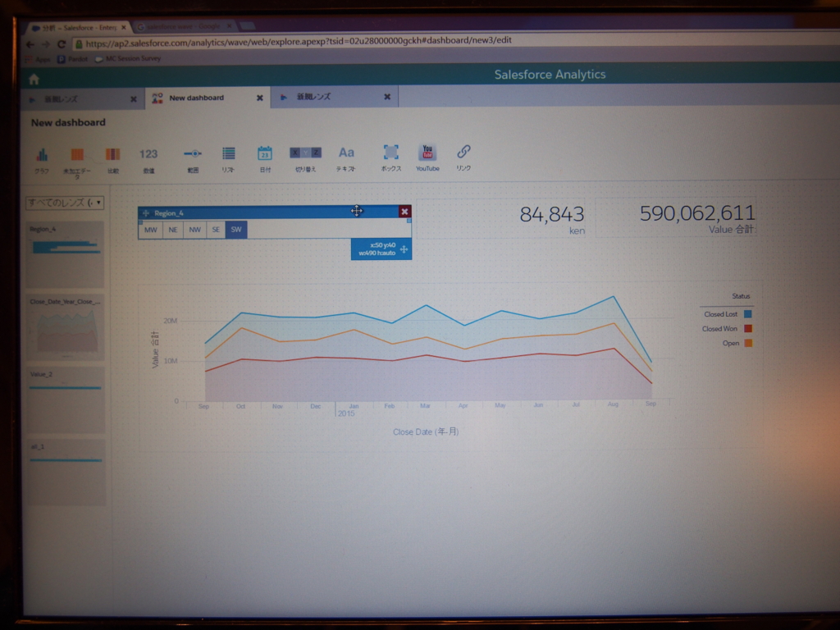Toggle the SW region filter

point(236,230)
